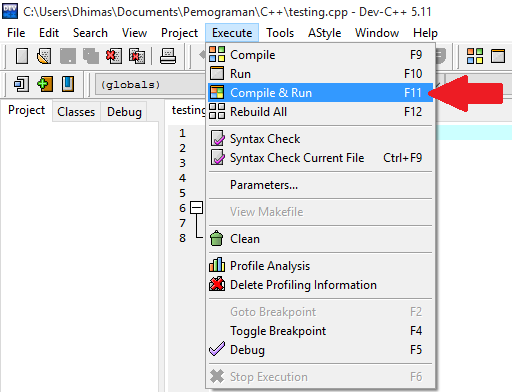Click the Clean trash bin icon
The width and height of the screenshot is (512, 392).
(x=217, y=238)
